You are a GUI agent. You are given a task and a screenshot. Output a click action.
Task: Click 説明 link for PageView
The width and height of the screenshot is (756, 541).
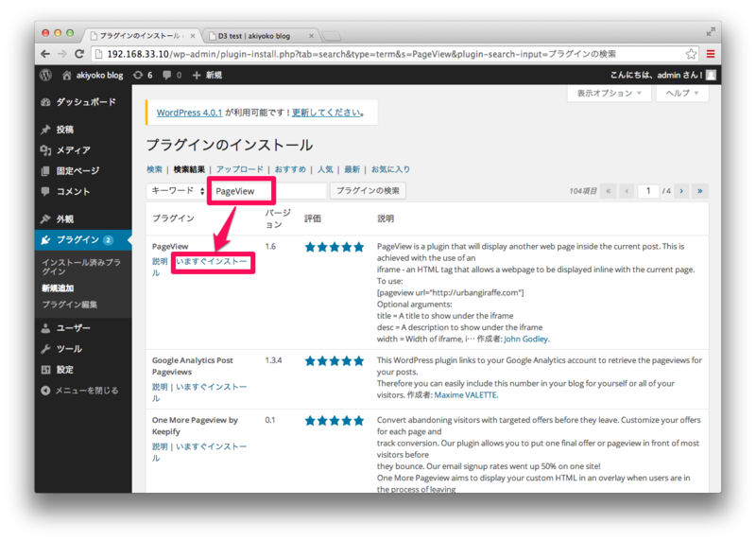tap(160, 262)
